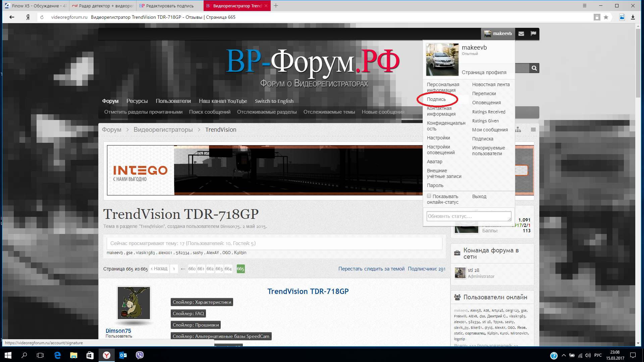Click Перестать следить за темой link
644x362 pixels.
[x=371, y=269]
